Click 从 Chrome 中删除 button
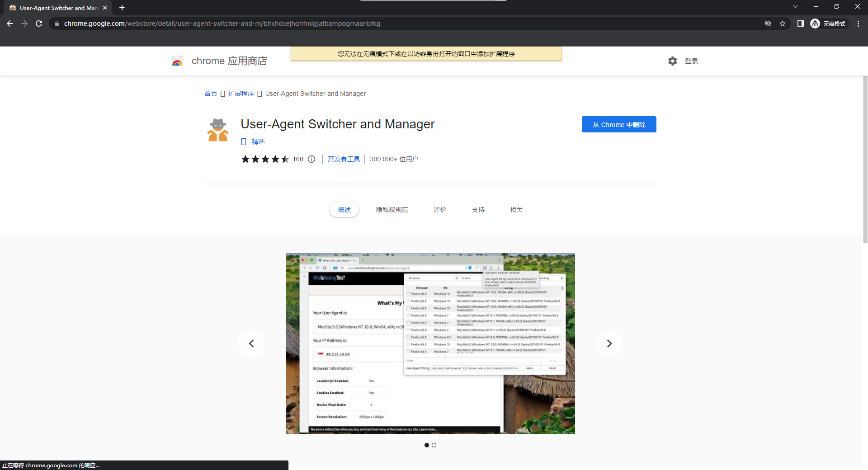Viewport: 868px width, 470px height. tap(619, 124)
